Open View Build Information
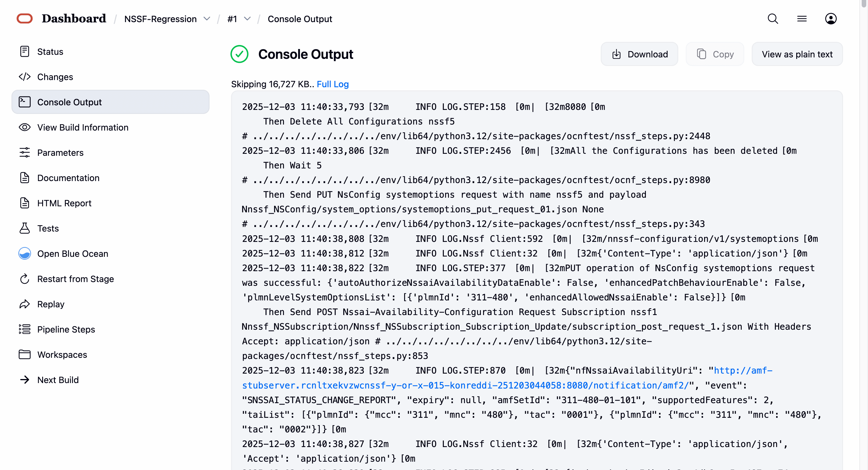The image size is (868, 470). pos(83,127)
